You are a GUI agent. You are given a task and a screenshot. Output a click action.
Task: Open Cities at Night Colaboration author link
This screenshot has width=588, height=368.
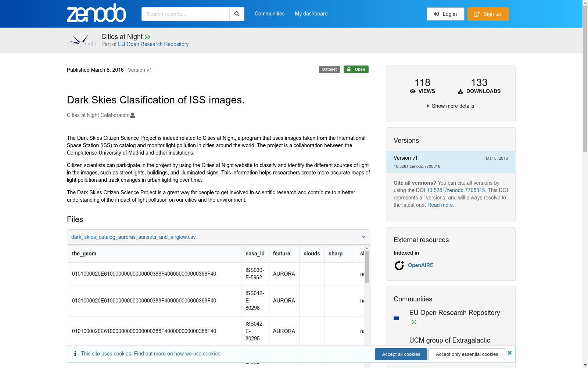98,115
